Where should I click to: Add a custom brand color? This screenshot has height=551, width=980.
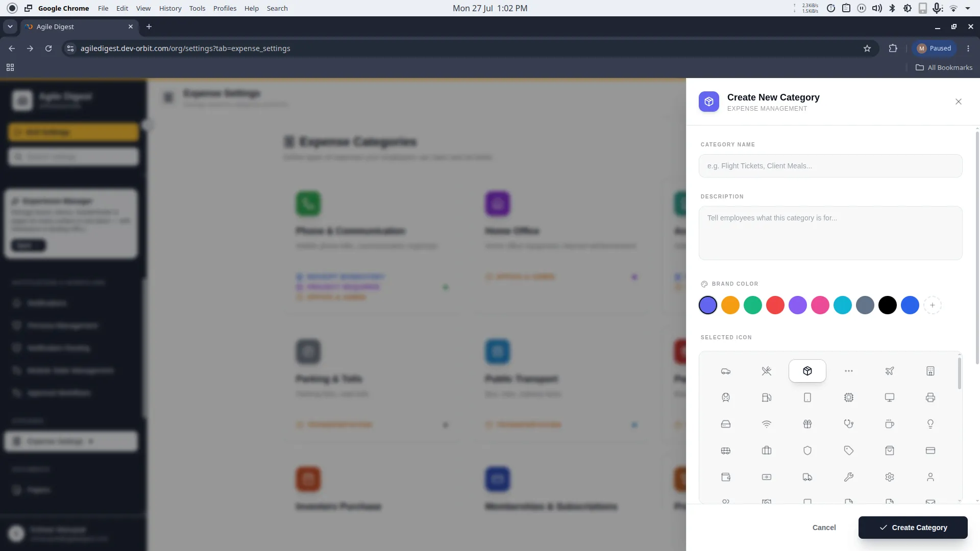(932, 305)
